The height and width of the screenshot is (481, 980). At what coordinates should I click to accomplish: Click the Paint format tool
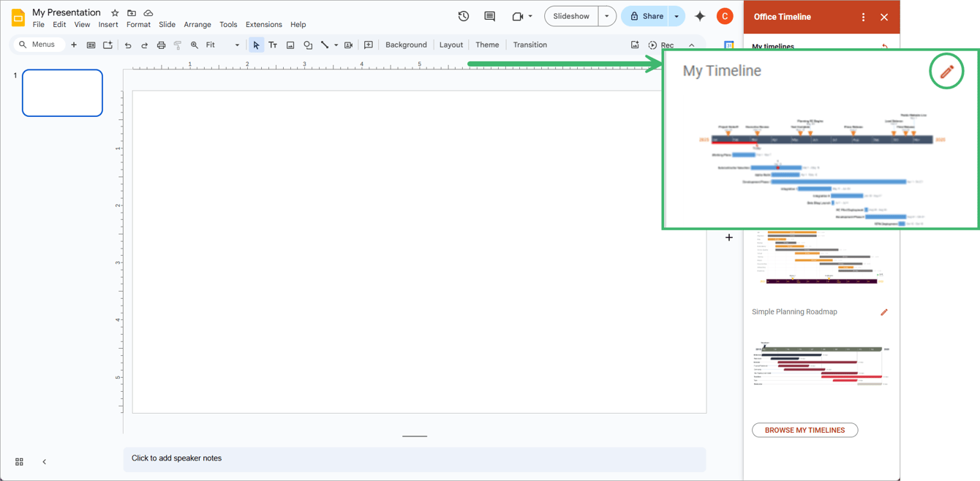[x=177, y=45]
